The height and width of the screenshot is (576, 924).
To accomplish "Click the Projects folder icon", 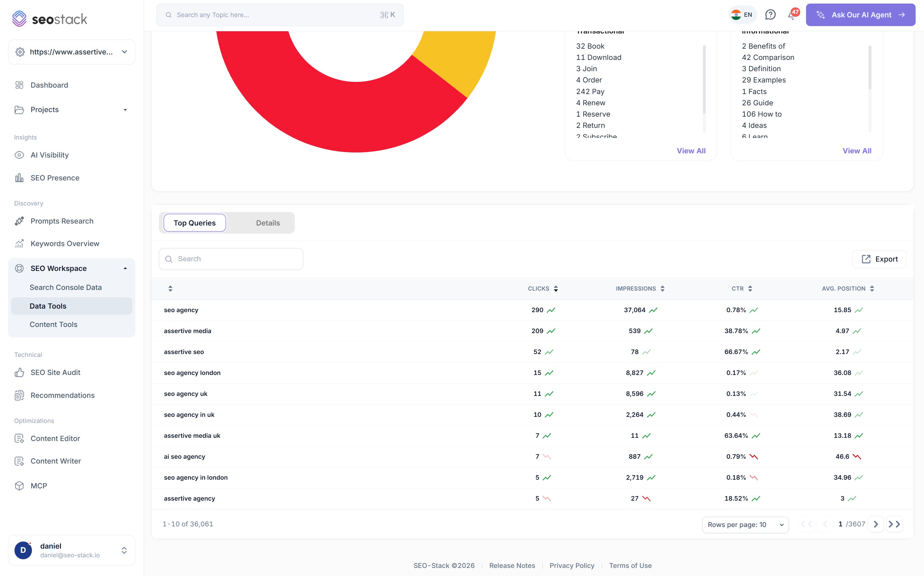I will pyautogui.click(x=19, y=110).
